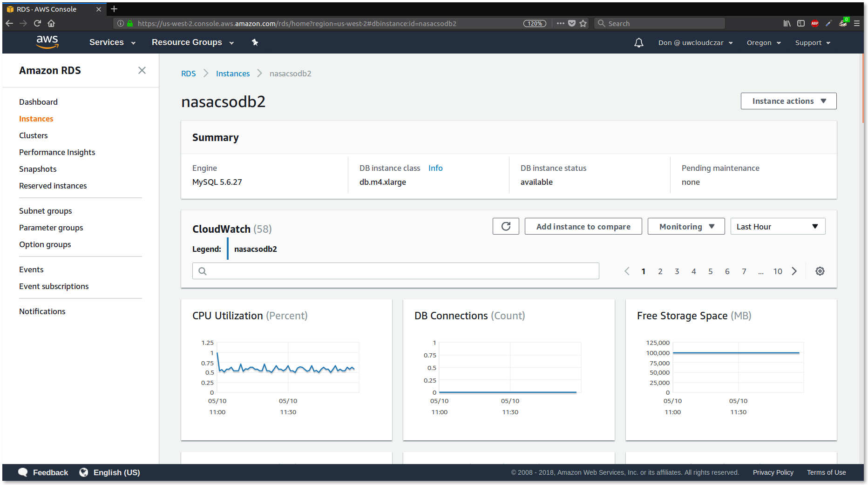Open Firefox hamburger menu

(x=857, y=23)
